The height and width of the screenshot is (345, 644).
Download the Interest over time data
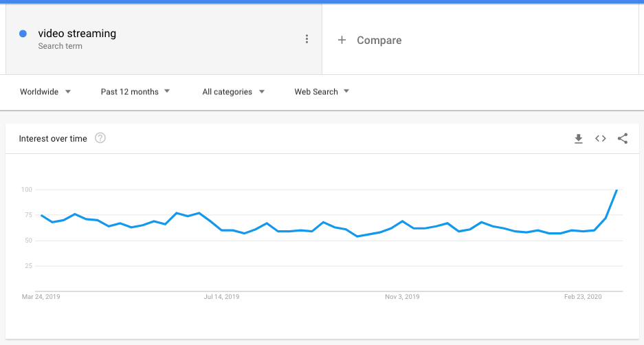(x=579, y=139)
